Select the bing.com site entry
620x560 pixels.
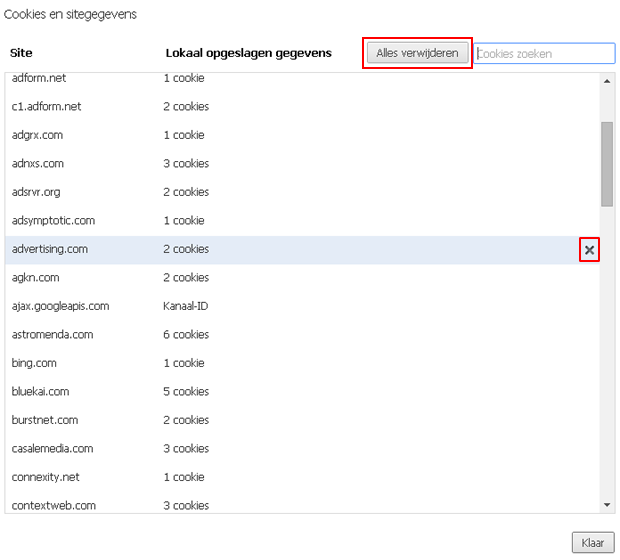tap(34, 363)
